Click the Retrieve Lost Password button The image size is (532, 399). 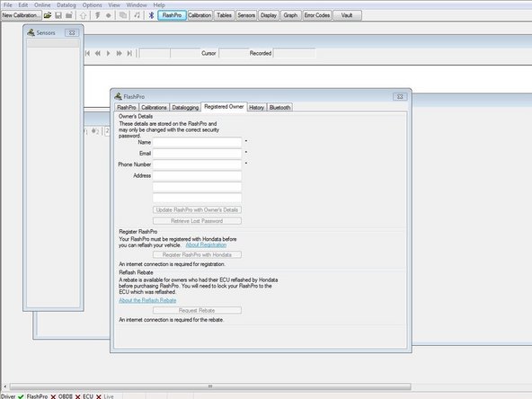click(x=197, y=221)
